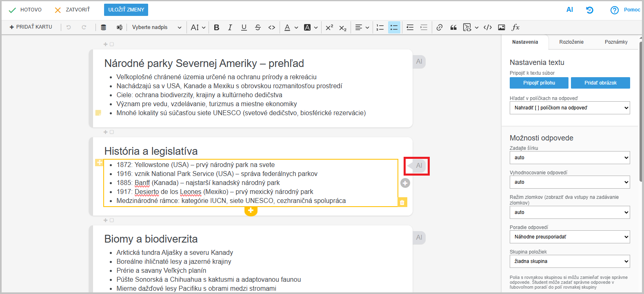Screen dimensions: 644x294
Task: Switch to the Rozloženie tab
Action: [571, 42]
